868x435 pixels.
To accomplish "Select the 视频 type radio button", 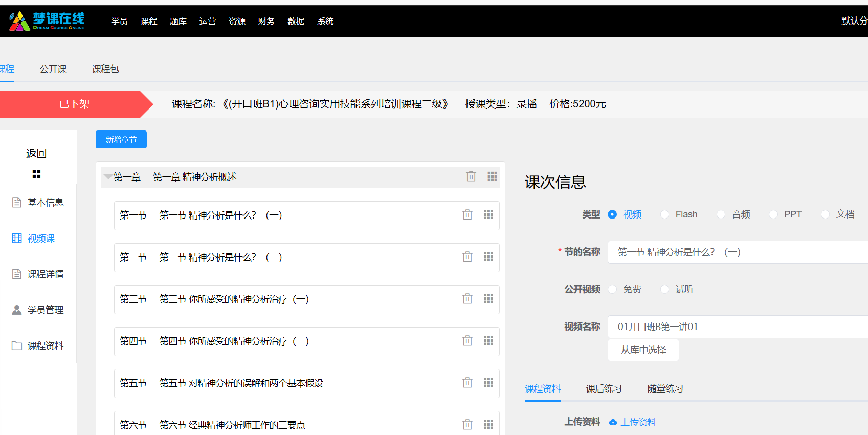I will 612,214.
